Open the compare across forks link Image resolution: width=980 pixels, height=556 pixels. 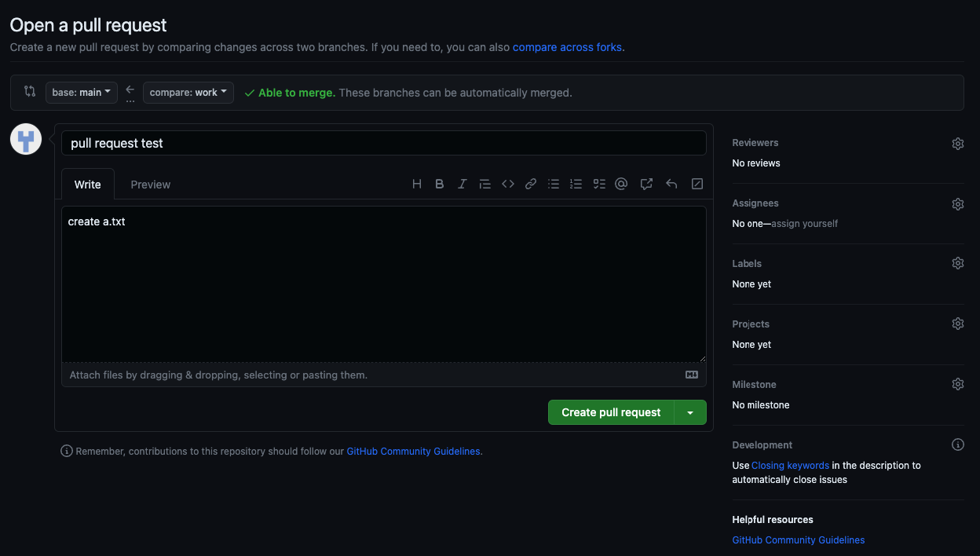(x=569, y=47)
